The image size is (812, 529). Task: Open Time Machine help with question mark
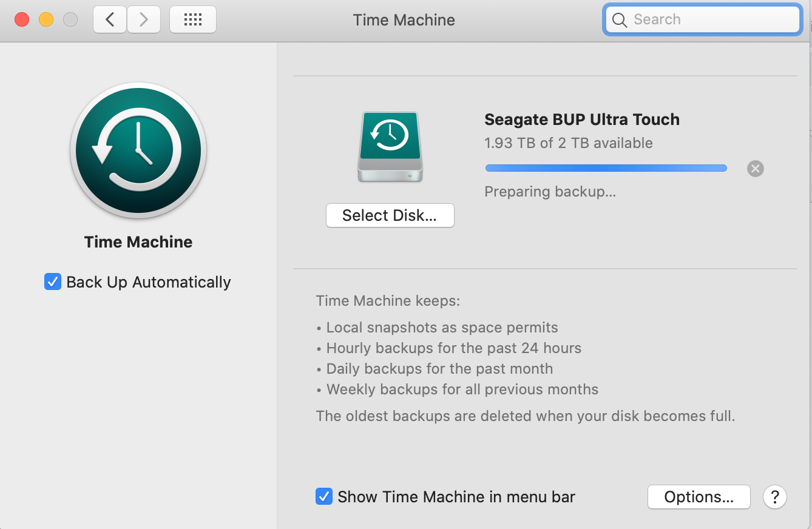click(x=775, y=497)
